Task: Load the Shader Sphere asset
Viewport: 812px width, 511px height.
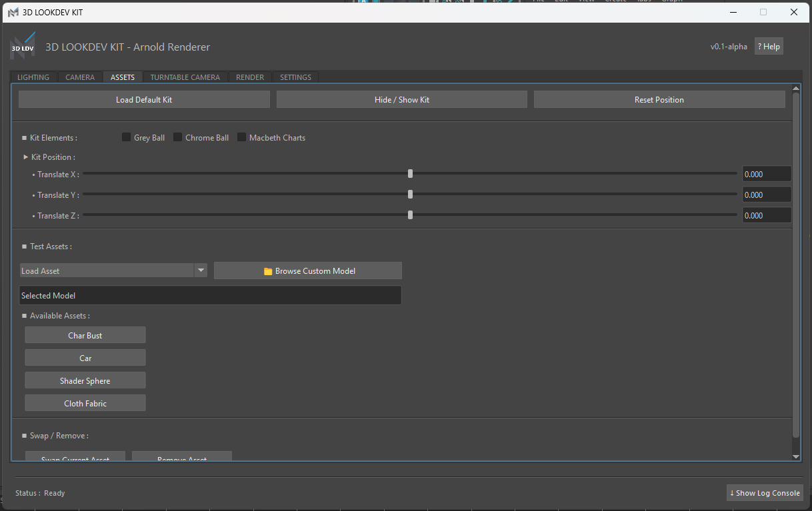Action: tap(85, 380)
